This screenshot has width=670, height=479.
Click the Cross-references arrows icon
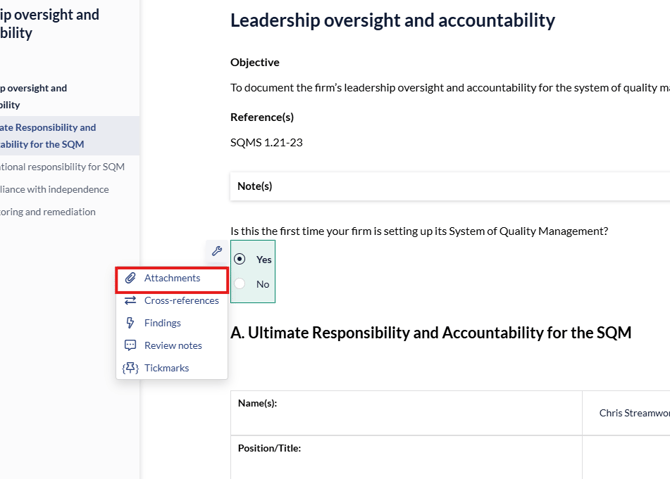(130, 300)
